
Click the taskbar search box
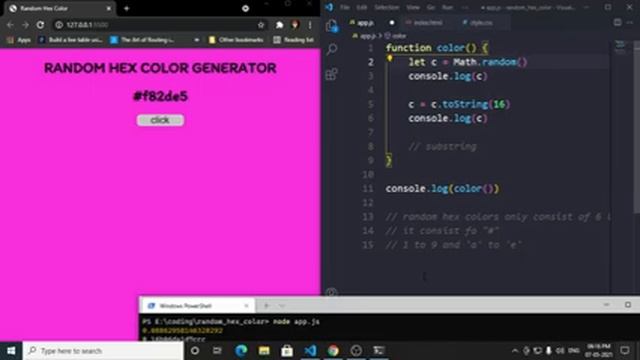coord(103,351)
